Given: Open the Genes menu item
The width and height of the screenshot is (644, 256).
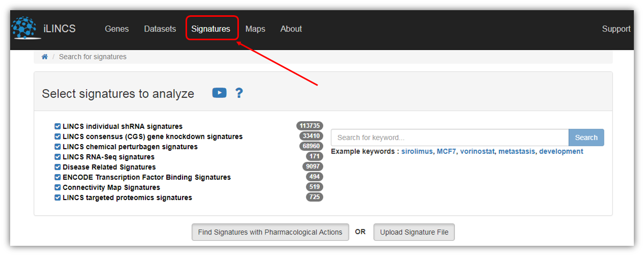Looking at the screenshot, I should coord(117,29).
